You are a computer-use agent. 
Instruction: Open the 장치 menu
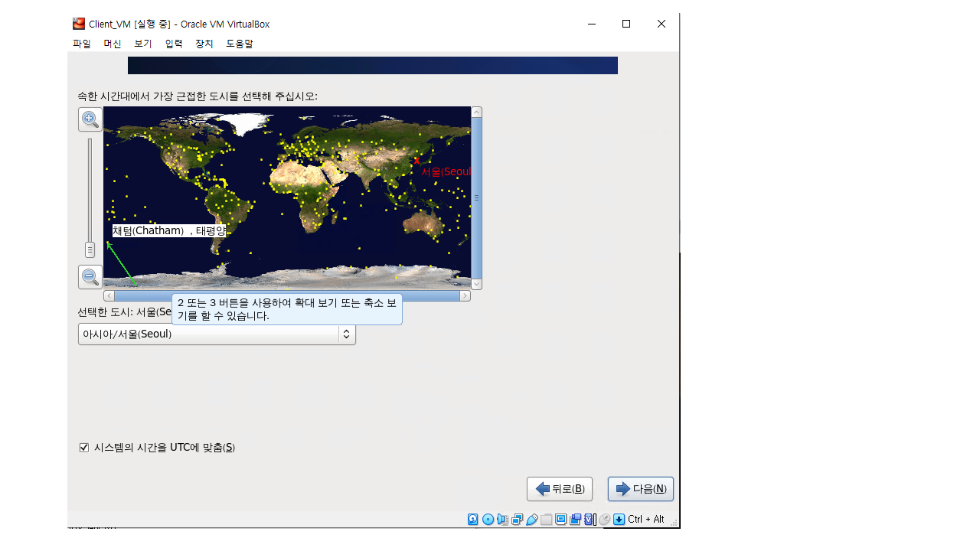(x=204, y=44)
